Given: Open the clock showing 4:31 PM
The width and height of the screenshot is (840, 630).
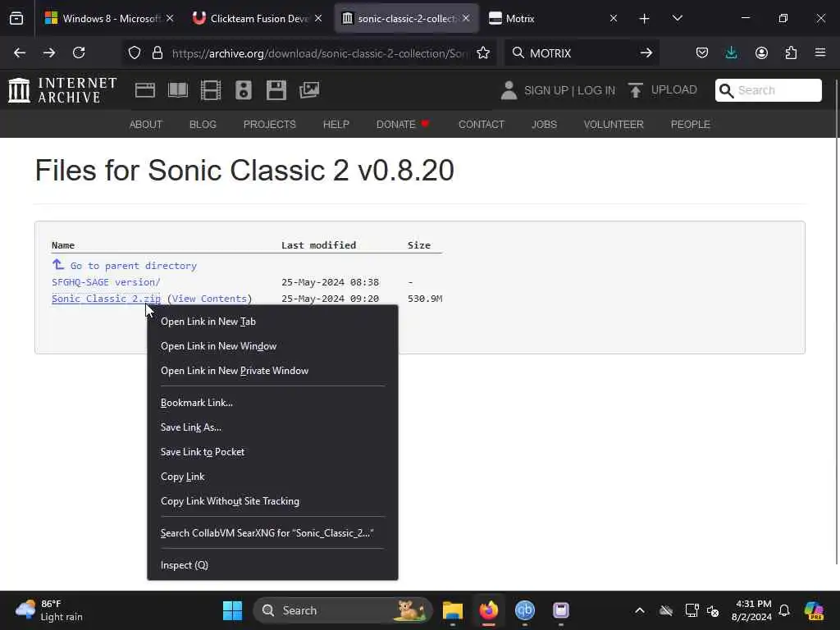Looking at the screenshot, I should [751, 610].
